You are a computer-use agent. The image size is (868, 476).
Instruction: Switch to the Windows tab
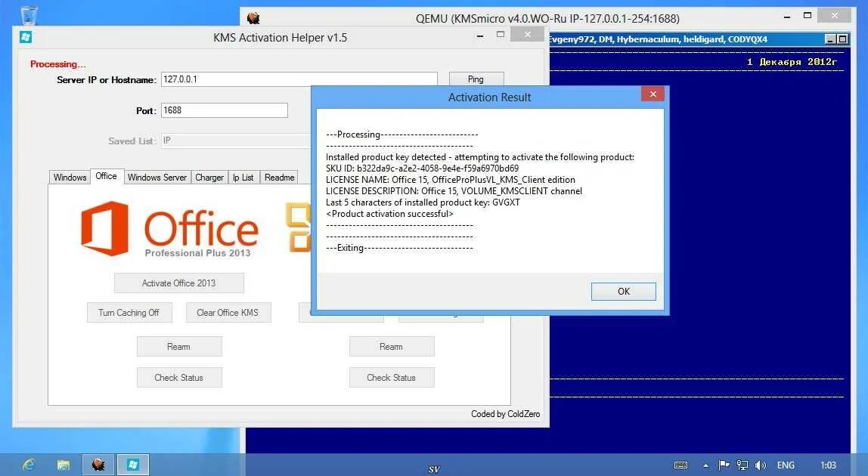[70, 177]
